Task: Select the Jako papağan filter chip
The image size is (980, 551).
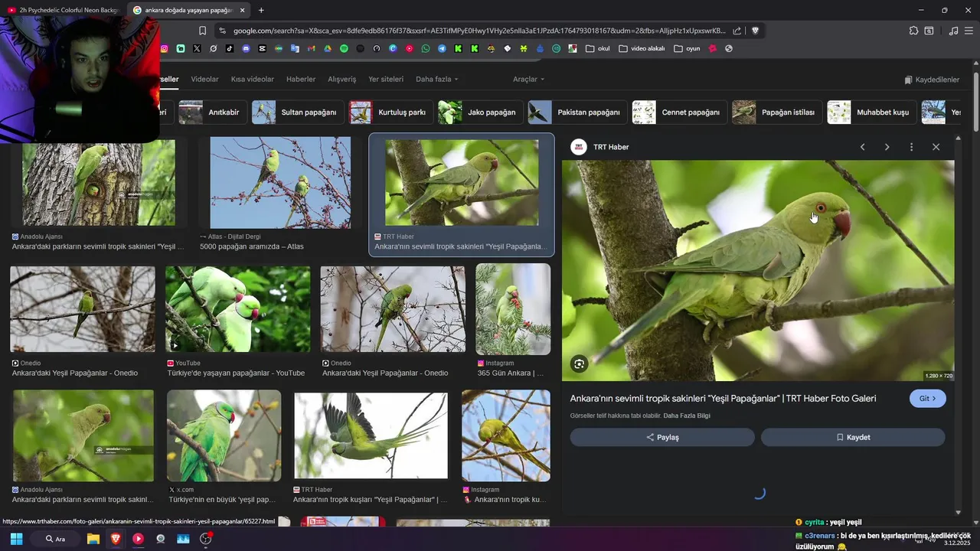Action: click(480, 112)
